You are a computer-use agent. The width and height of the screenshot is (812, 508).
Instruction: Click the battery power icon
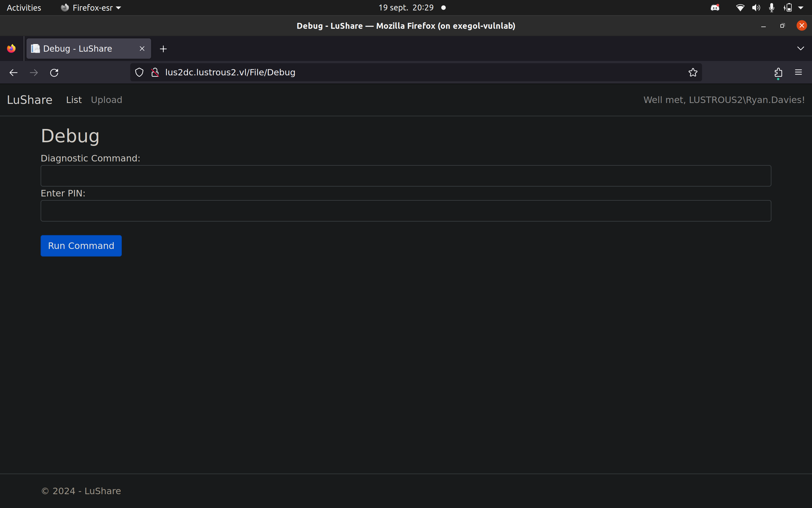click(788, 8)
